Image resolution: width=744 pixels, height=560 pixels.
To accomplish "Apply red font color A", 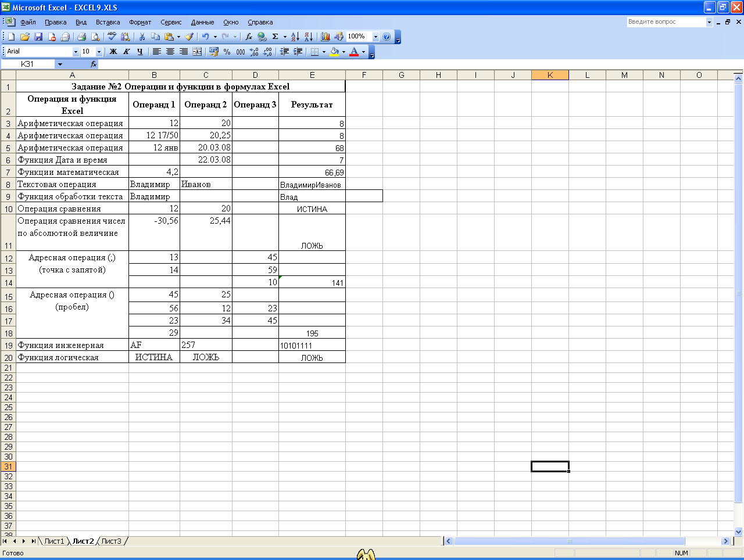I will coord(354,52).
